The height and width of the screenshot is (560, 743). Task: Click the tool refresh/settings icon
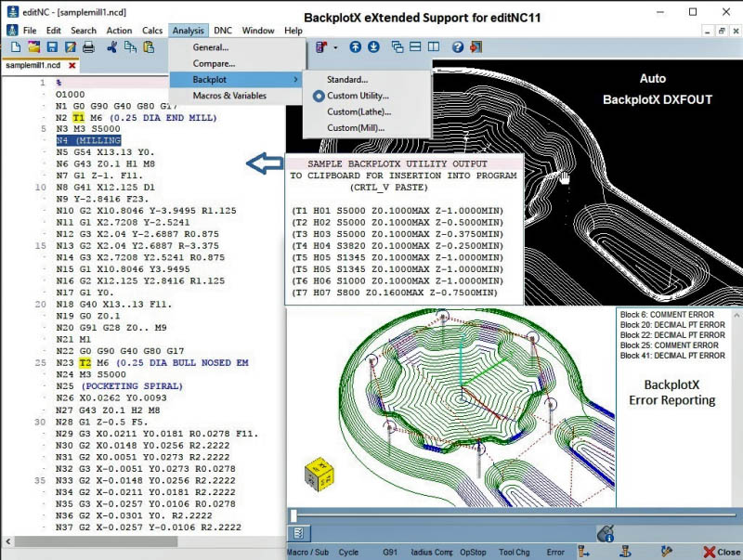(667, 552)
